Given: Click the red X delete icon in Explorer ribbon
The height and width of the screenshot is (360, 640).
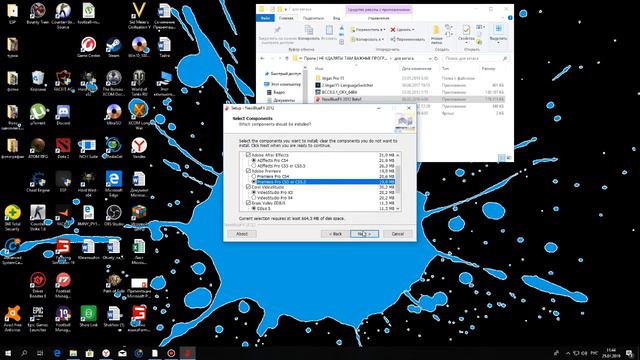Looking at the screenshot, I should coord(393,30).
